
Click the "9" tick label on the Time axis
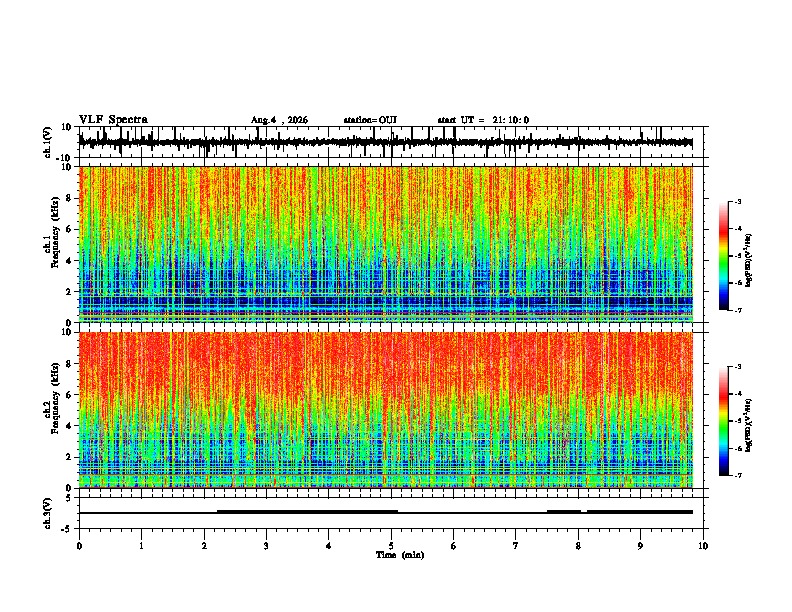pyautogui.click(x=640, y=546)
